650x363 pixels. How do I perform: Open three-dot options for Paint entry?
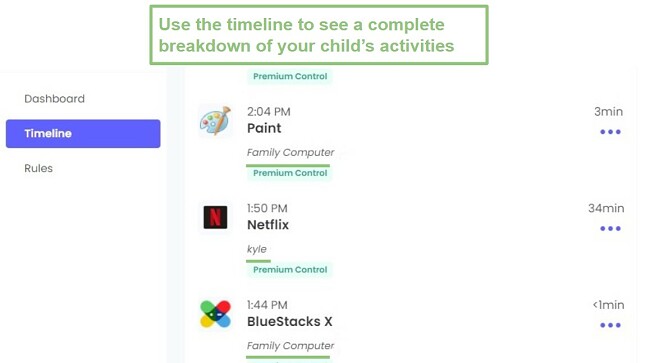[610, 132]
